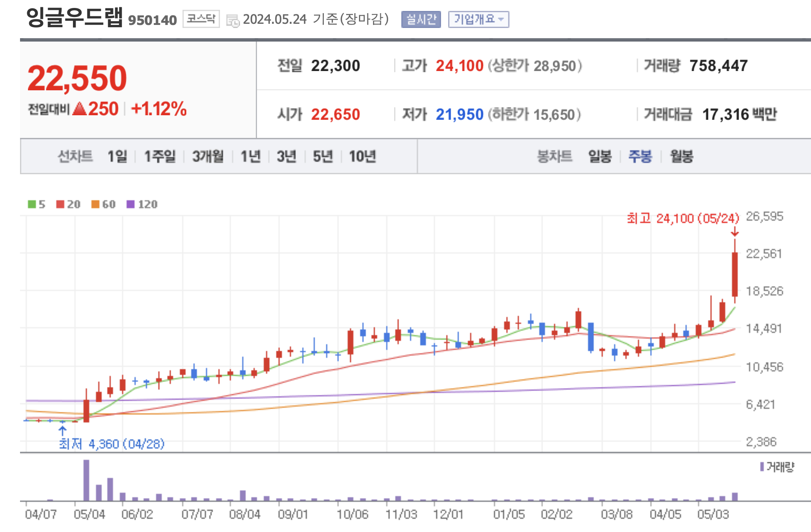Click the red up-triangle change icon
This screenshot has height=532, width=811.
coord(79,109)
